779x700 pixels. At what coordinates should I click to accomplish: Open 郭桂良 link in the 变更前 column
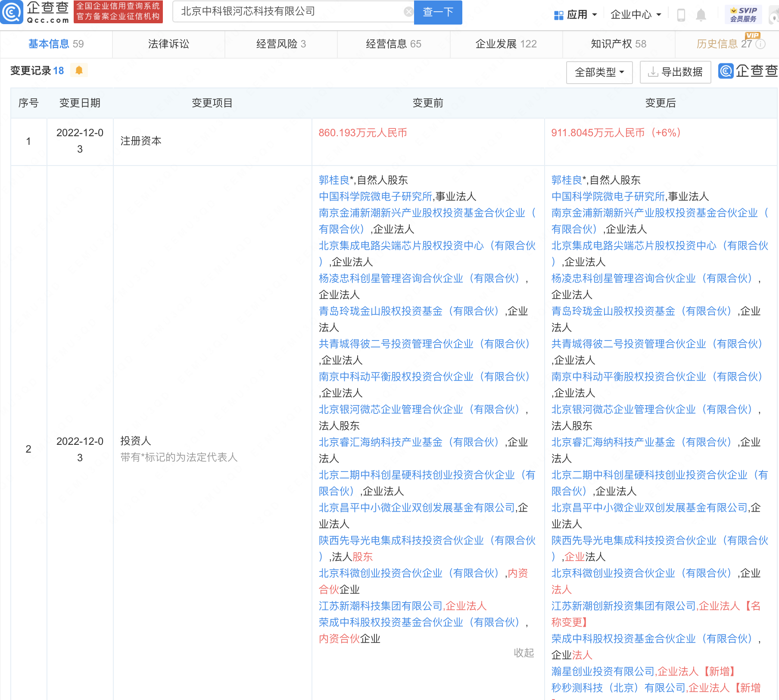click(334, 180)
